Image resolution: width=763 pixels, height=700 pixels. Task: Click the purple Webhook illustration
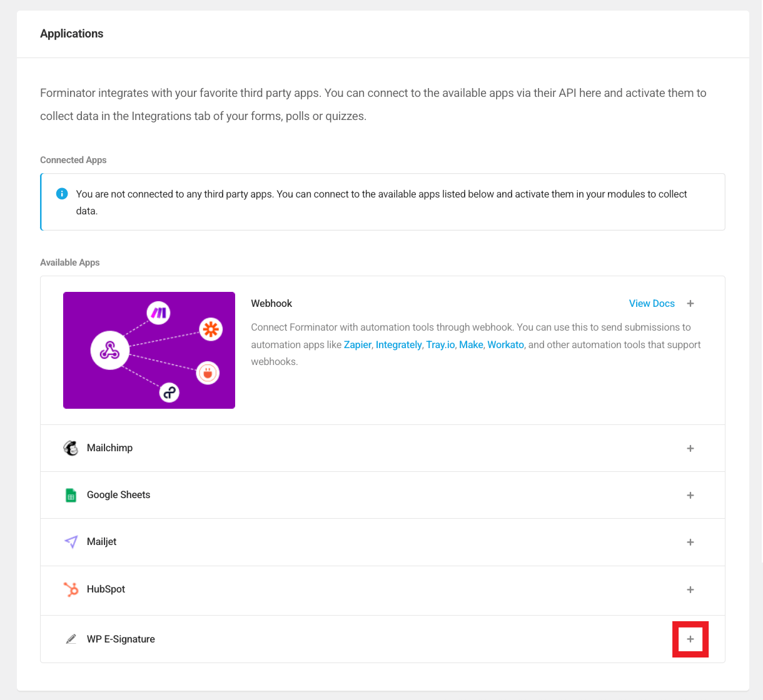click(149, 350)
